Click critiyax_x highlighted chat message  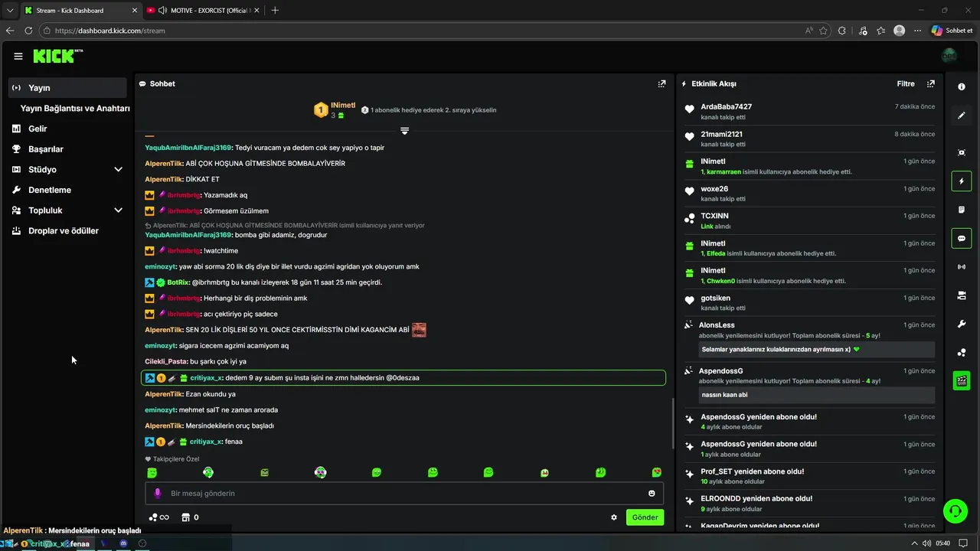click(403, 377)
